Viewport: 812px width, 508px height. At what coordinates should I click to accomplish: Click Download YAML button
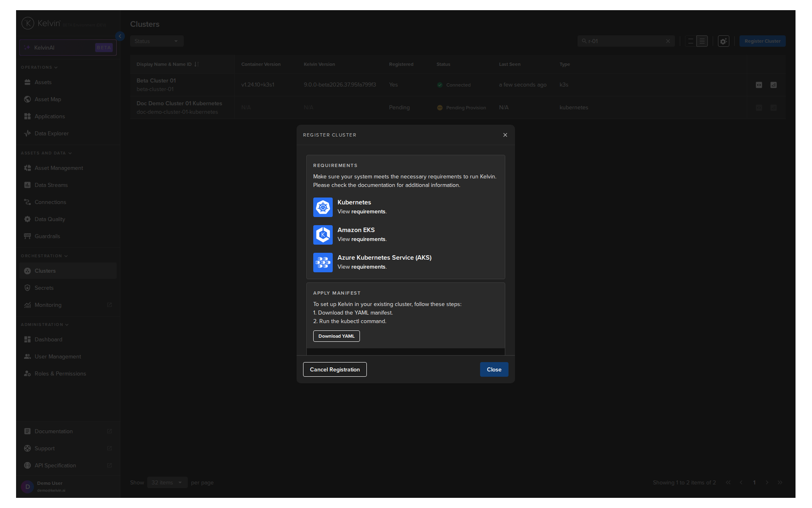(336, 336)
